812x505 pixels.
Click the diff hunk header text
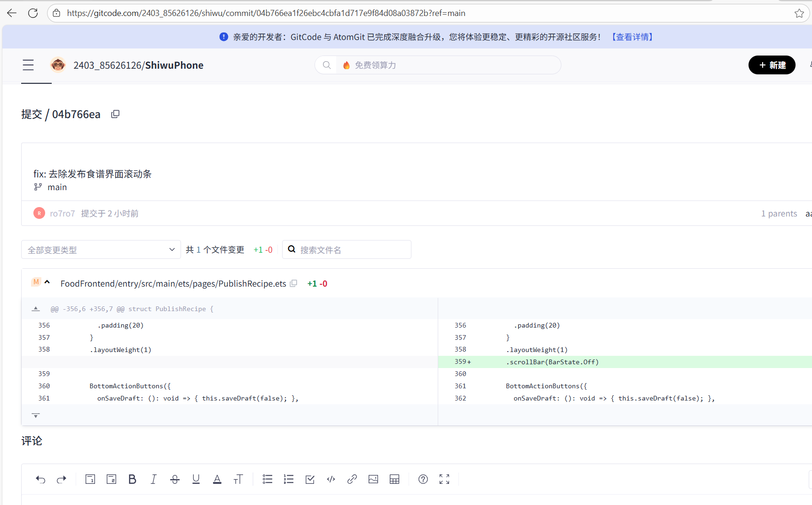tap(132, 309)
